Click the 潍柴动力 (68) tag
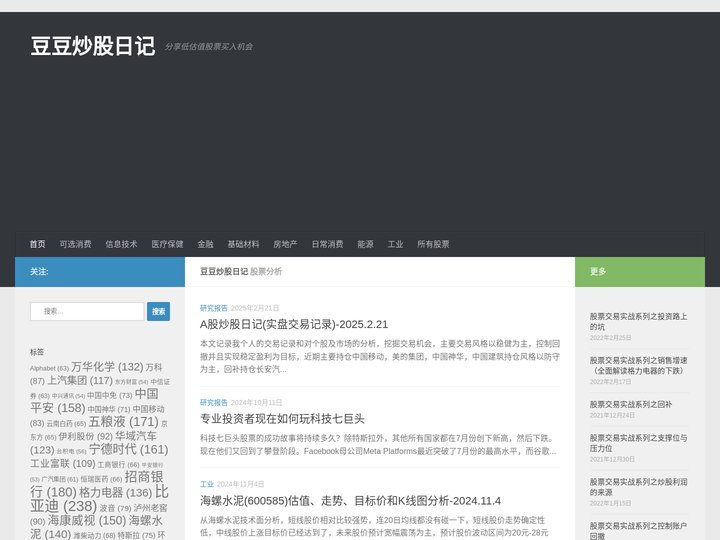The image size is (720, 540). [94, 535]
